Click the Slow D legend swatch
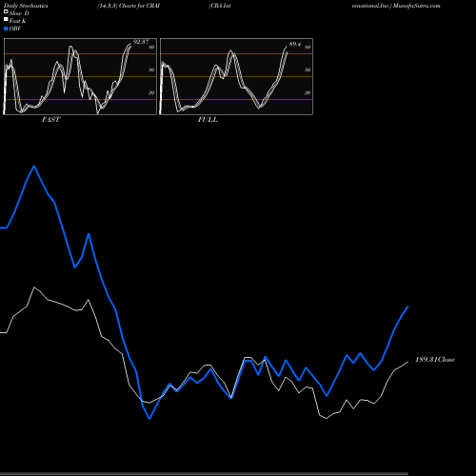Viewport: 476px width, 476px height. click(x=6, y=12)
